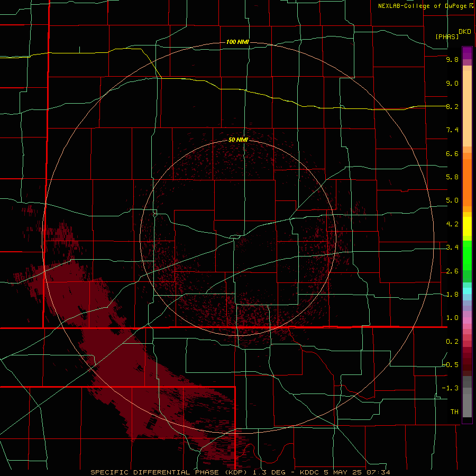
Task: Click the cyan segment of the color bar
Action: pos(467,291)
